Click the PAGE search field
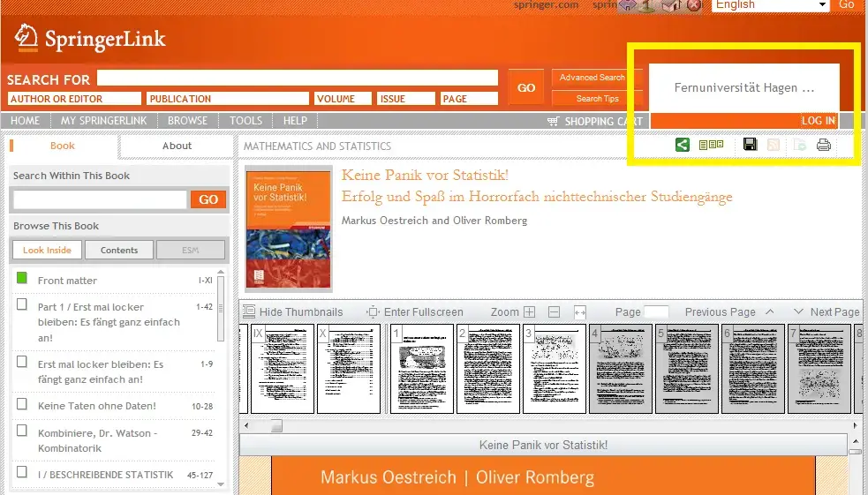The height and width of the screenshot is (495, 868). point(469,99)
